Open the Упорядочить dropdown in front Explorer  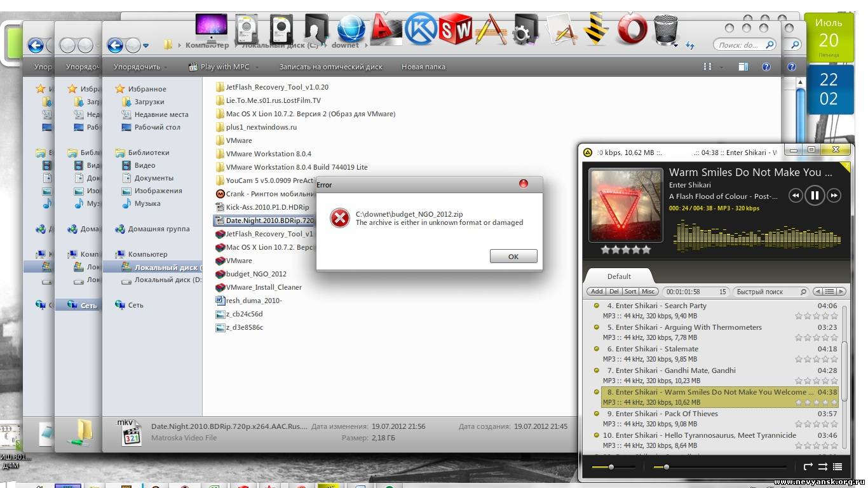click(140, 67)
